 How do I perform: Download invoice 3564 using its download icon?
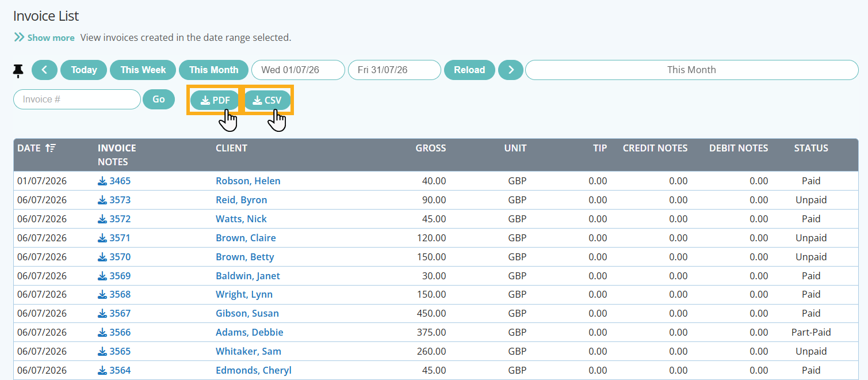[102, 370]
